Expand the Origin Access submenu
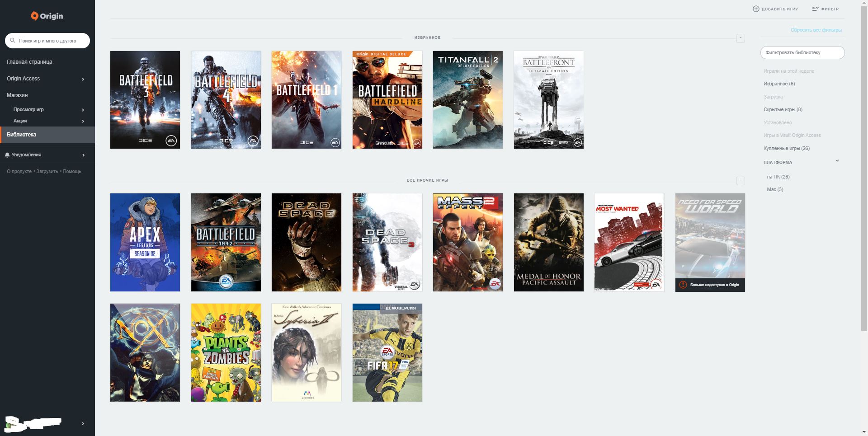The height and width of the screenshot is (436, 868). click(x=83, y=79)
